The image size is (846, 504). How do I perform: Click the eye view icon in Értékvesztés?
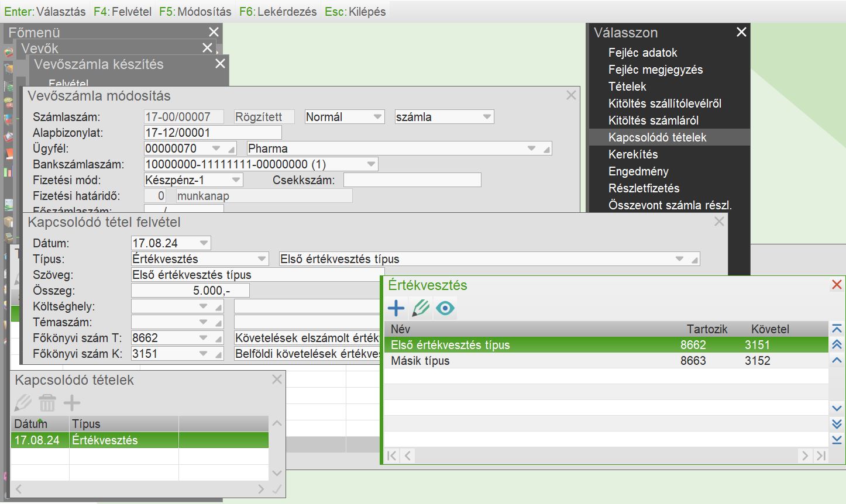click(445, 308)
